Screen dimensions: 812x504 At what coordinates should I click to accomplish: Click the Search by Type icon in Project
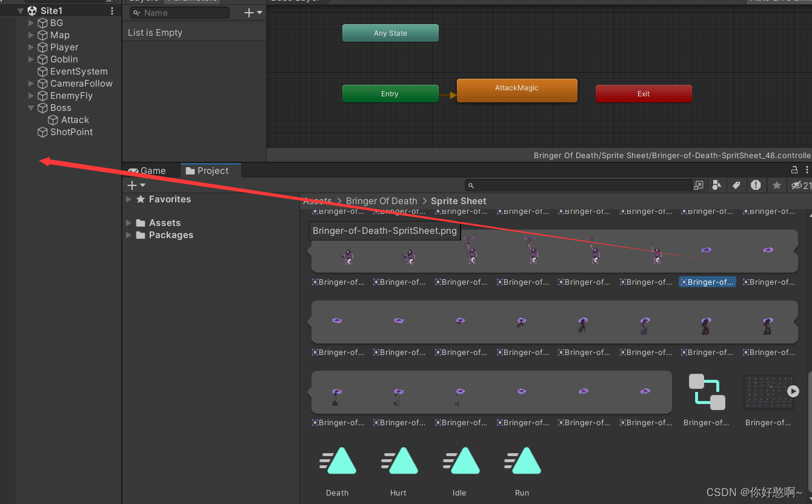click(716, 185)
